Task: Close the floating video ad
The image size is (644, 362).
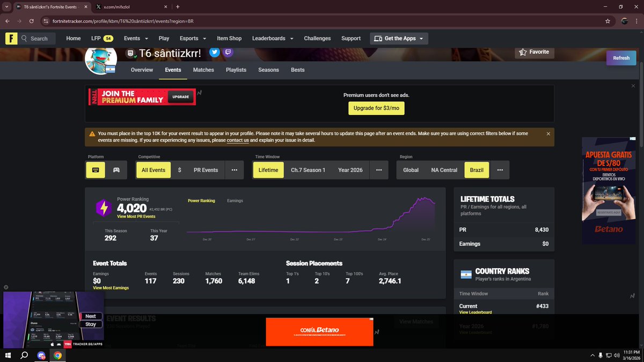Action: 6,287
